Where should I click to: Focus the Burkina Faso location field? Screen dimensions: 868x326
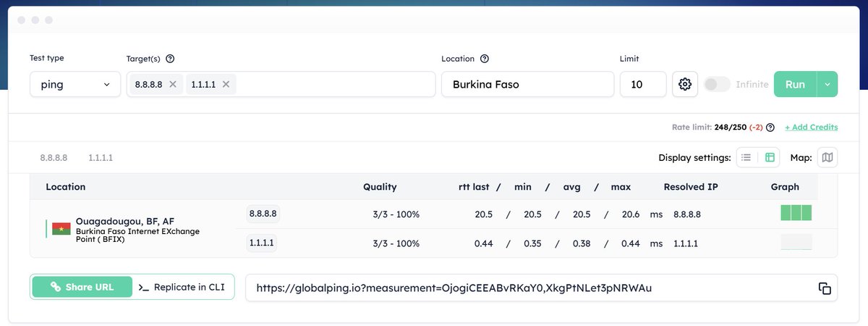click(x=528, y=84)
